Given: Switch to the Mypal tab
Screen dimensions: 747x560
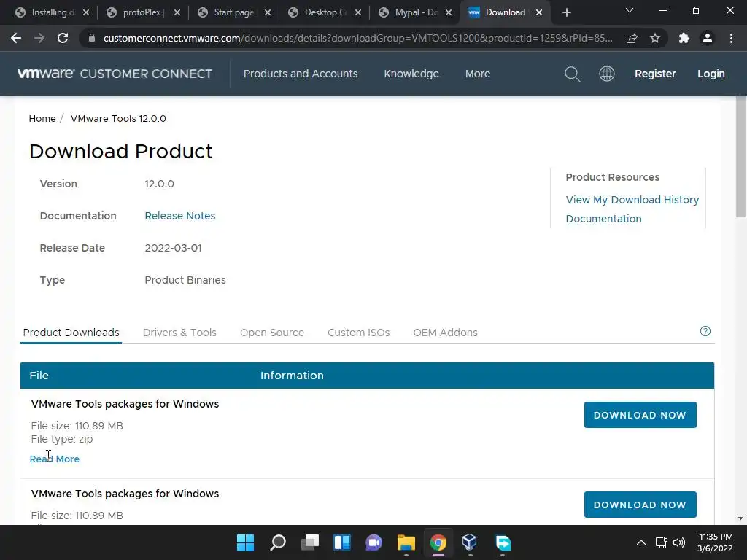Looking at the screenshot, I should tap(409, 12).
